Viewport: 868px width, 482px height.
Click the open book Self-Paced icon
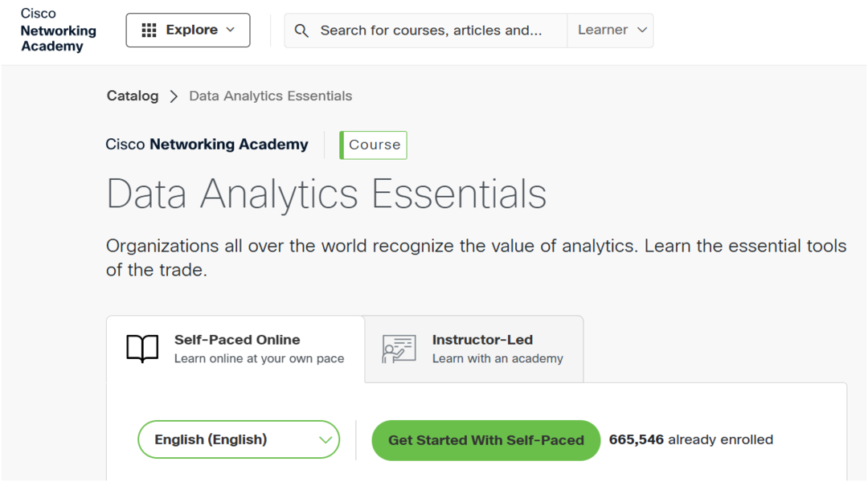coord(142,349)
